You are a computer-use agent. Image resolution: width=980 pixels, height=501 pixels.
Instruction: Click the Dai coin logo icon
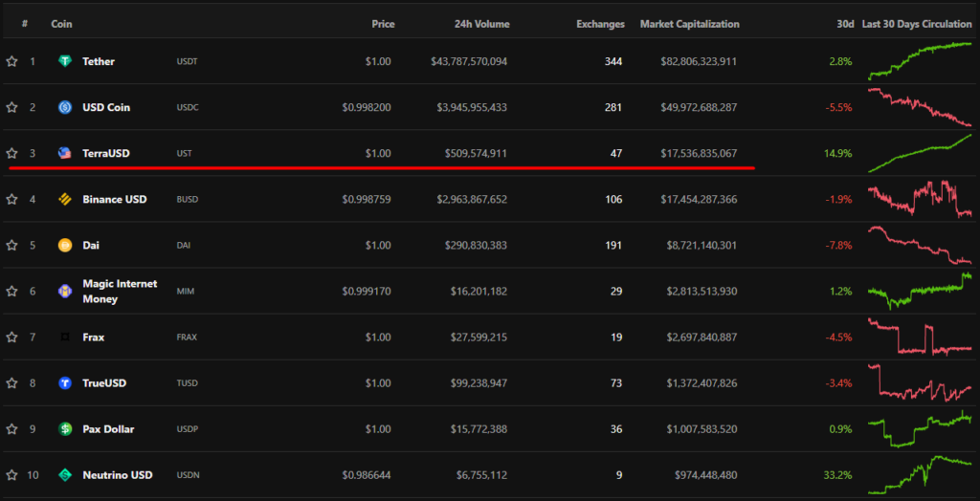(65, 245)
